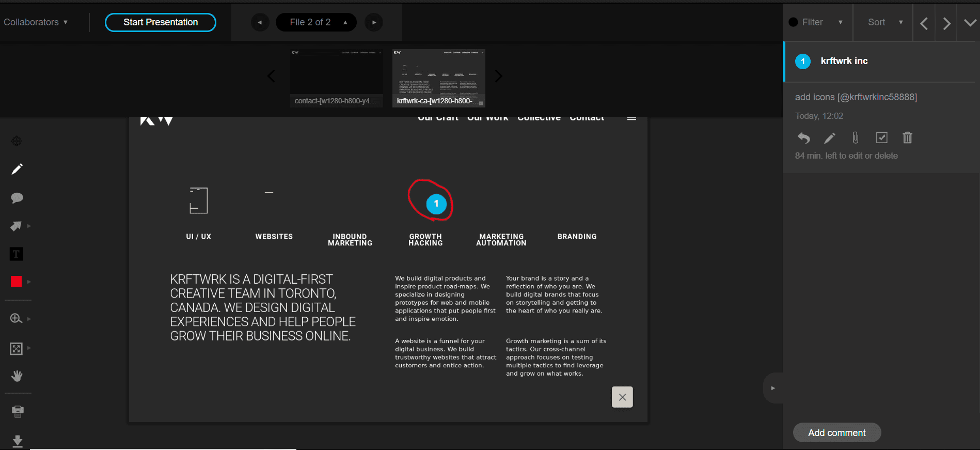The height and width of the screenshot is (450, 980).
Task: Click the print icon in sidebar
Action: [18, 411]
